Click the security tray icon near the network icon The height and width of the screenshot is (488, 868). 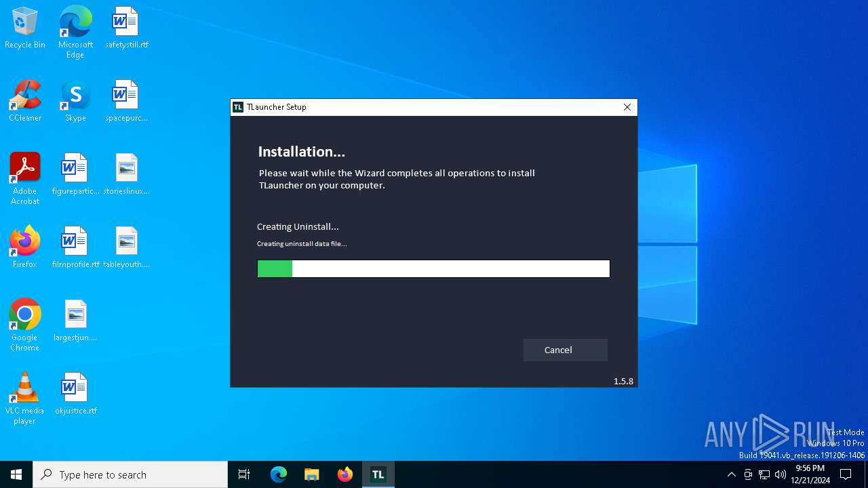pyautogui.click(x=748, y=474)
